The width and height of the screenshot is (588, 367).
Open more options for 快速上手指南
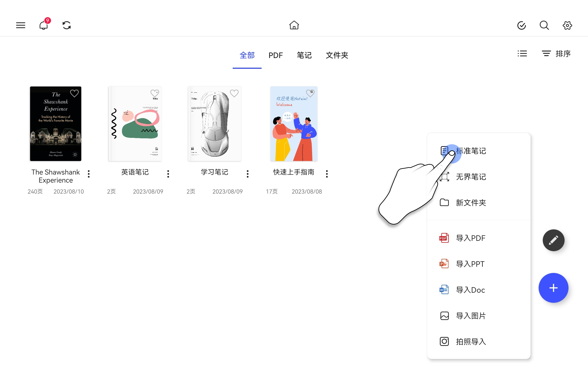[327, 174]
